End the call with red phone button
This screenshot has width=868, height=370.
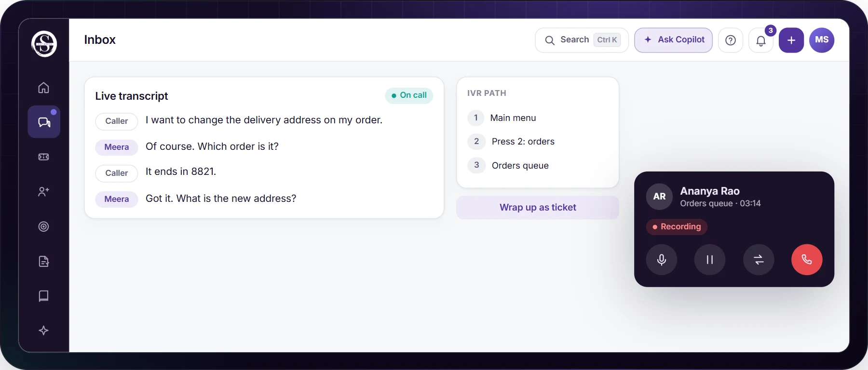pyautogui.click(x=807, y=260)
